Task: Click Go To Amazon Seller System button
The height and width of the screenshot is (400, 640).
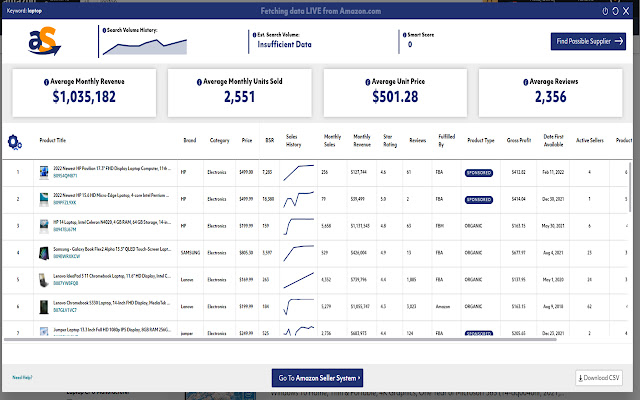Action: click(x=317, y=378)
